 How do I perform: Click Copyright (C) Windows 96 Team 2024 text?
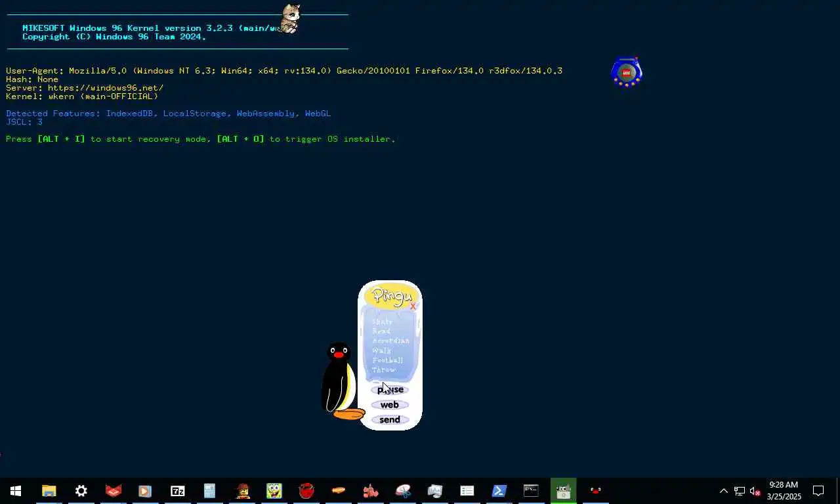[x=114, y=37]
